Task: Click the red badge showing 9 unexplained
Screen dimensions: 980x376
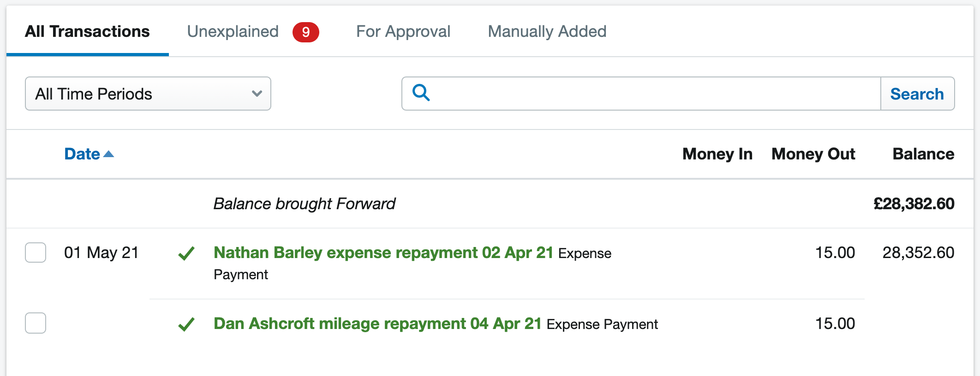Action: pos(305,32)
